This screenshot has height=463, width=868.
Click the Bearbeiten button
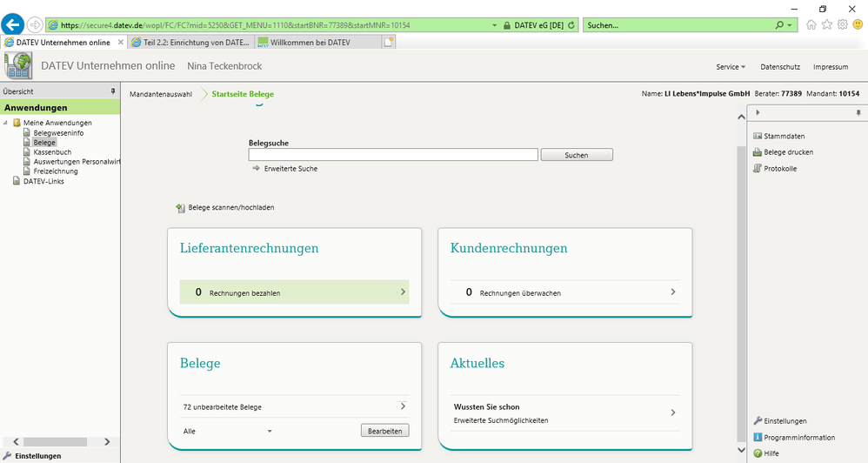pyautogui.click(x=384, y=431)
